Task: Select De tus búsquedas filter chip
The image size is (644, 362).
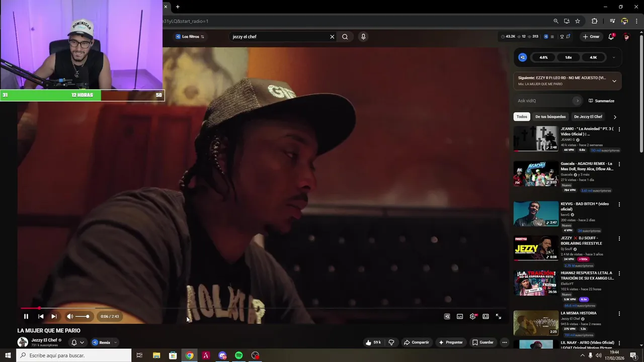Action: click(x=550, y=117)
